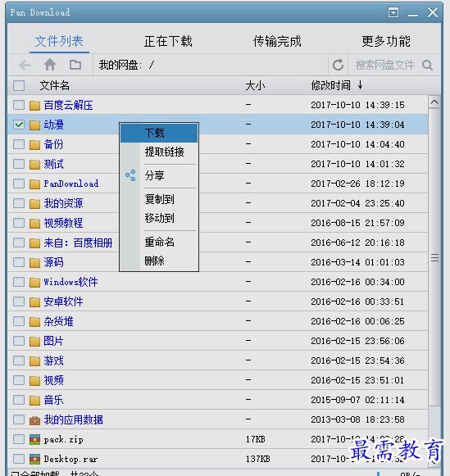Click the share icon in context menu
The image size is (450, 476).
coord(130,175)
